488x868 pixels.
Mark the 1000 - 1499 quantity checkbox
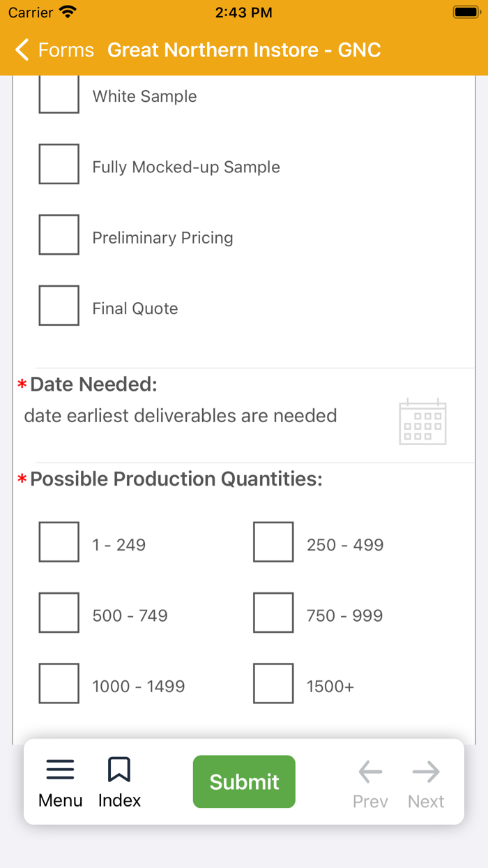click(59, 683)
